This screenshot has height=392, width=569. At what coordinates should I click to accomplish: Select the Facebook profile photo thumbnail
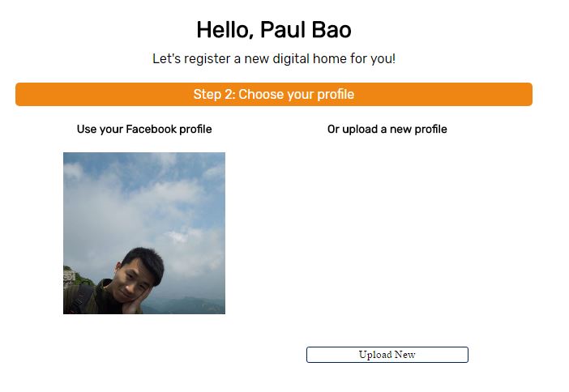click(144, 233)
